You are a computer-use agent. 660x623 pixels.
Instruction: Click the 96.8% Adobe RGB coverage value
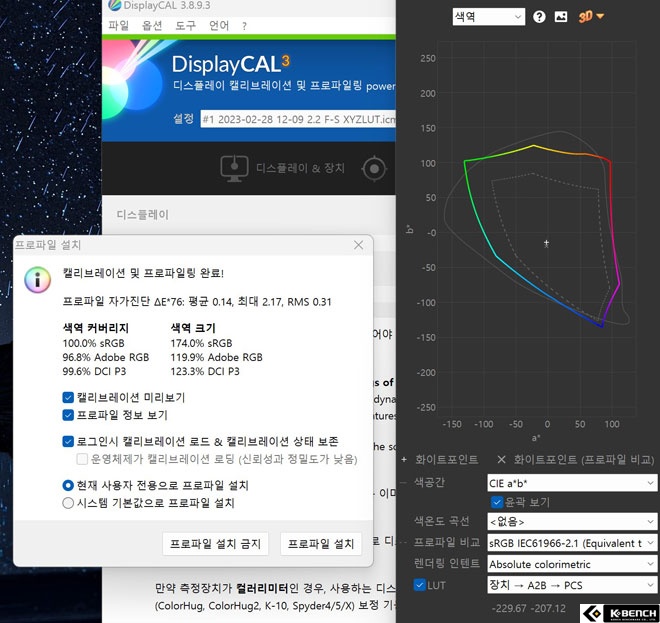[x=106, y=357]
